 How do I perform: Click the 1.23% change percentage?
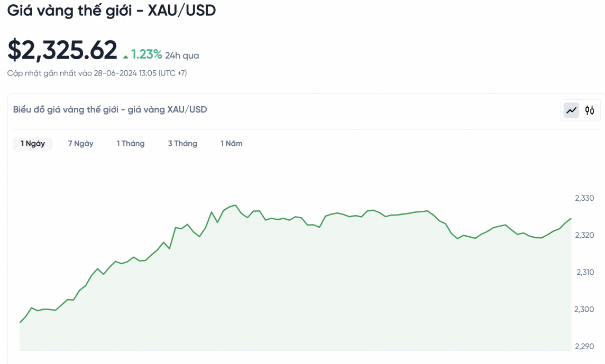pos(146,54)
